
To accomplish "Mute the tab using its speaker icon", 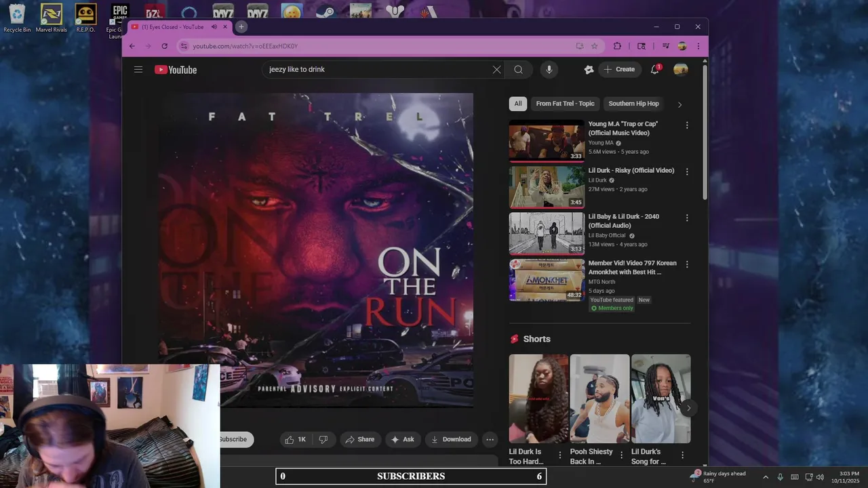I will pyautogui.click(x=214, y=27).
